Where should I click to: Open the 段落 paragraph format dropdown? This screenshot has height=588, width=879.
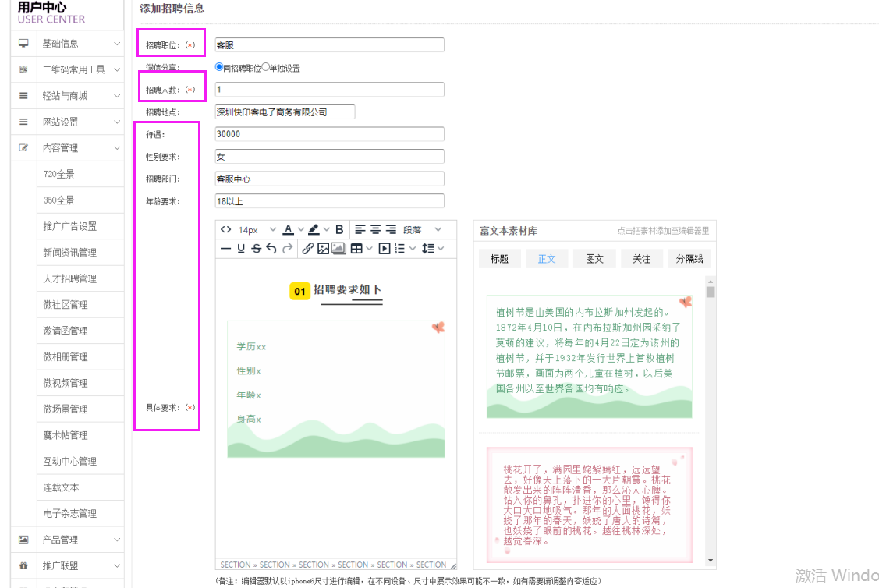(422, 229)
